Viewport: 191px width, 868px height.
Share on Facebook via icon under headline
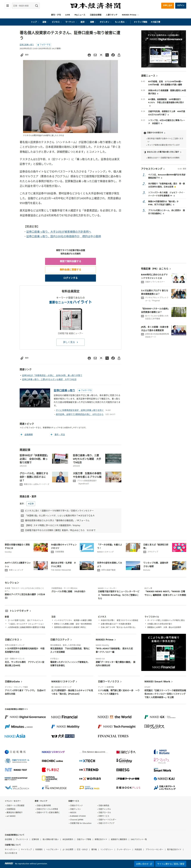113,55
